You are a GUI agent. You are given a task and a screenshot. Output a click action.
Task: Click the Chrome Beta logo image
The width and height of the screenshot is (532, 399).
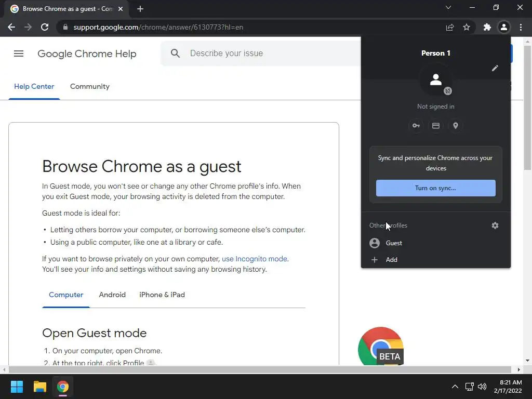[x=381, y=346]
